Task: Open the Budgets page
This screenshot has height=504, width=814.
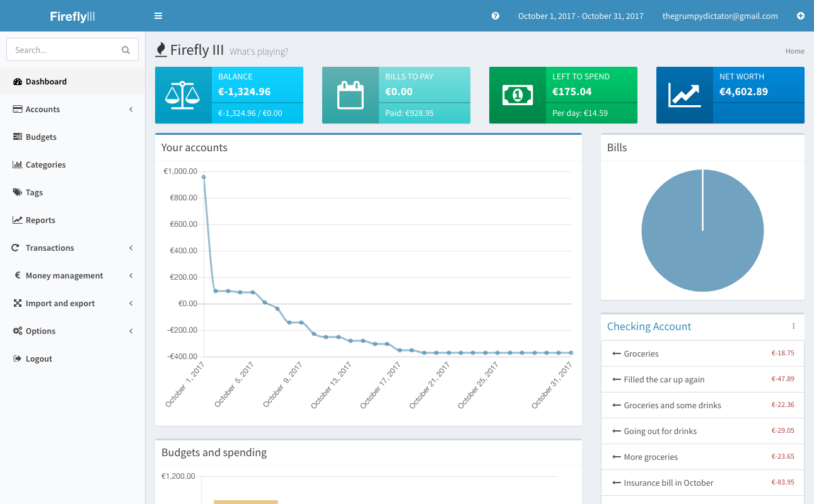Action: (x=41, y=137)
